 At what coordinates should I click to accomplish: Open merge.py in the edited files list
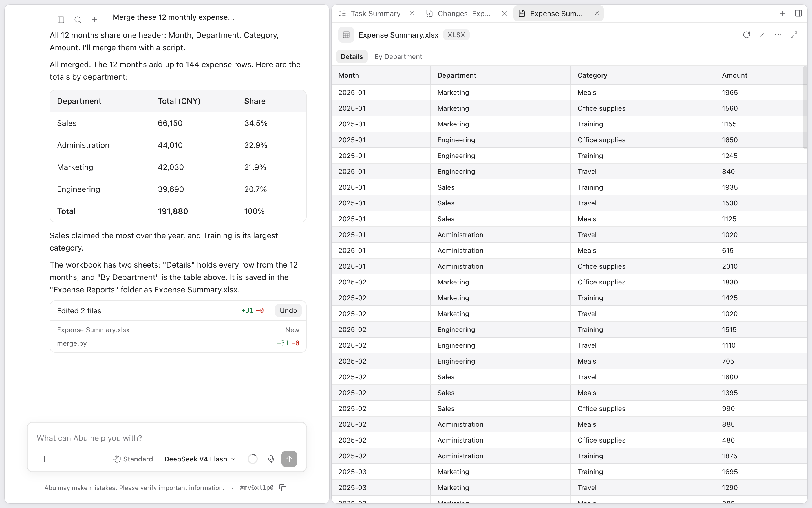click(x=178, y=343)
